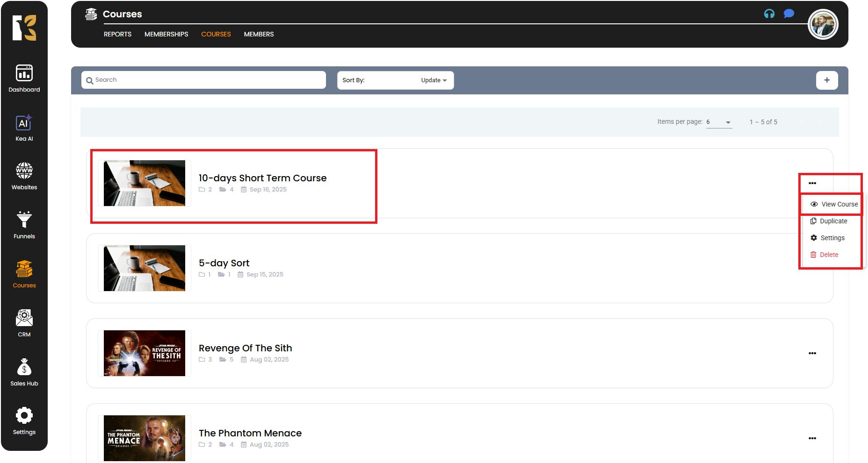Click the course search field
Image resolution: width=868 pixels, height=463 pixels.
tap(203, 80)
